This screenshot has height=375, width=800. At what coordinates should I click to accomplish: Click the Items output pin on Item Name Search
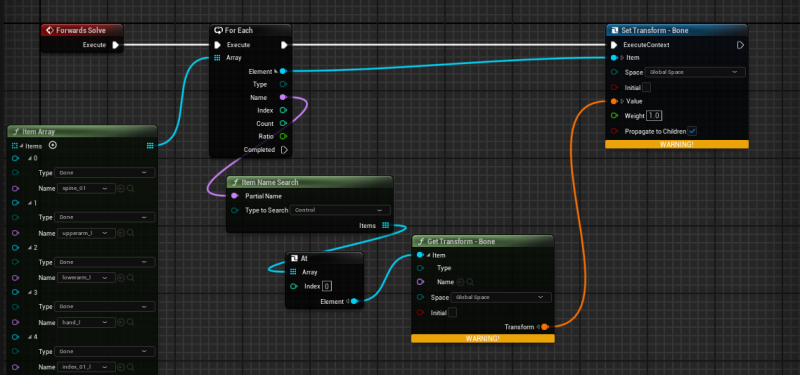(385, 226)
